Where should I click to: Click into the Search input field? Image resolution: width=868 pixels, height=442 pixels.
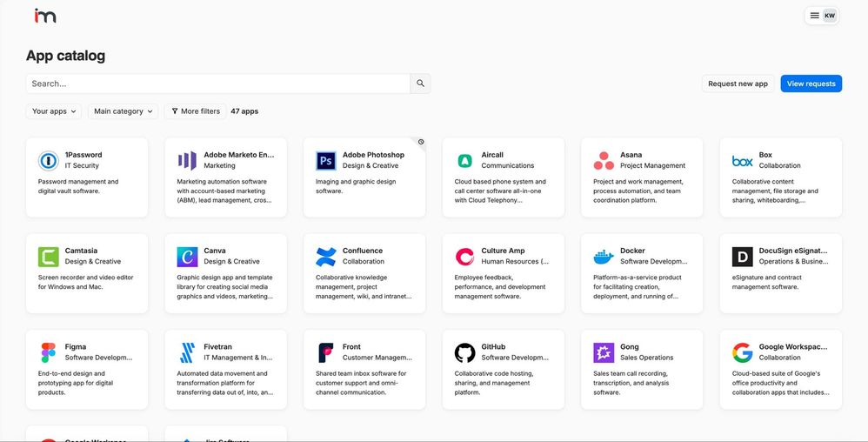coord(217,84)
